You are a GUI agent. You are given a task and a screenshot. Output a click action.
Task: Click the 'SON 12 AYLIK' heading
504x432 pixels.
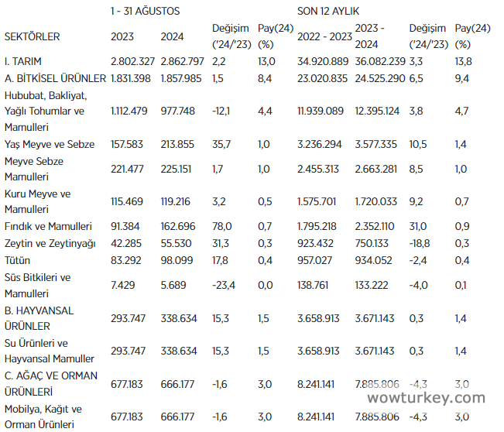tap(328, 12)
